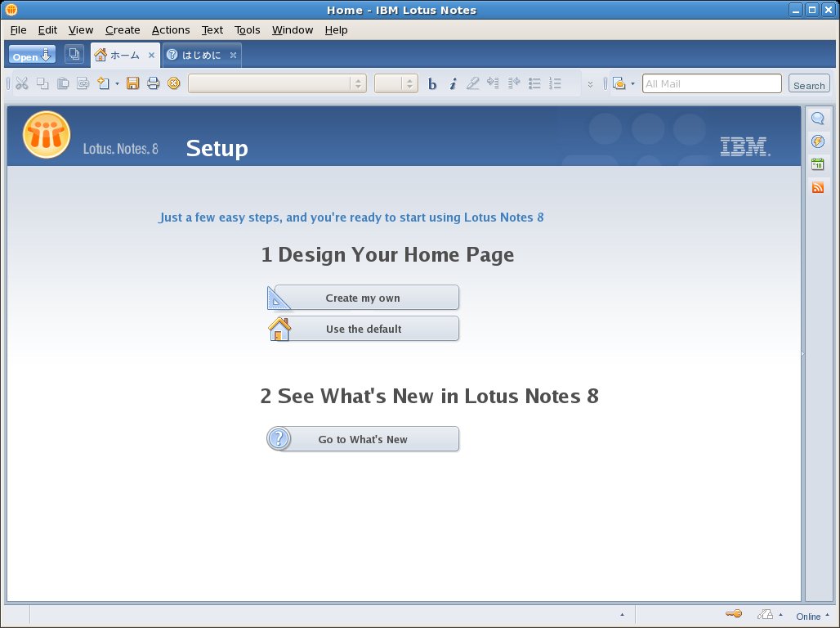This screenshot has width=840, height=628.
Task: Open the font name combo box
Action: pos(277,83)
